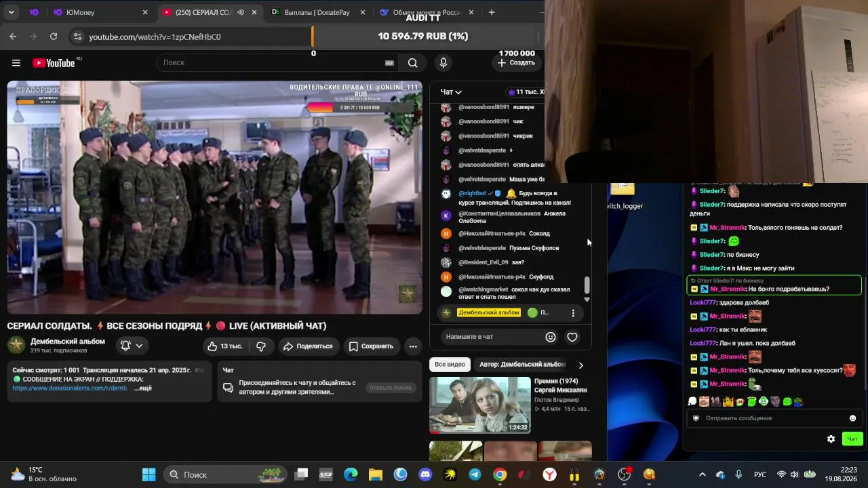The width and height of the screenshot is (868, 488).
Task: Click the Открыть панель chat button
Action: pyautogui.click(x=390, y=388)
